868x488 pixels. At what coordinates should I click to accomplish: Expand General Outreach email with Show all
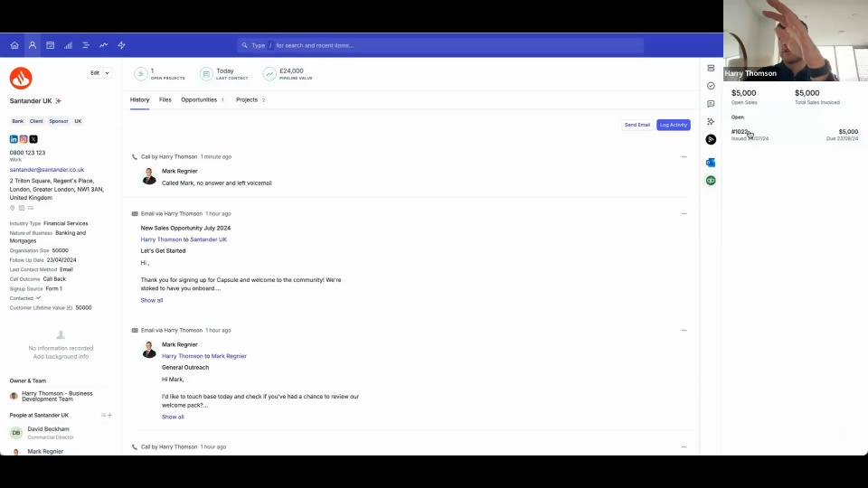173,418
